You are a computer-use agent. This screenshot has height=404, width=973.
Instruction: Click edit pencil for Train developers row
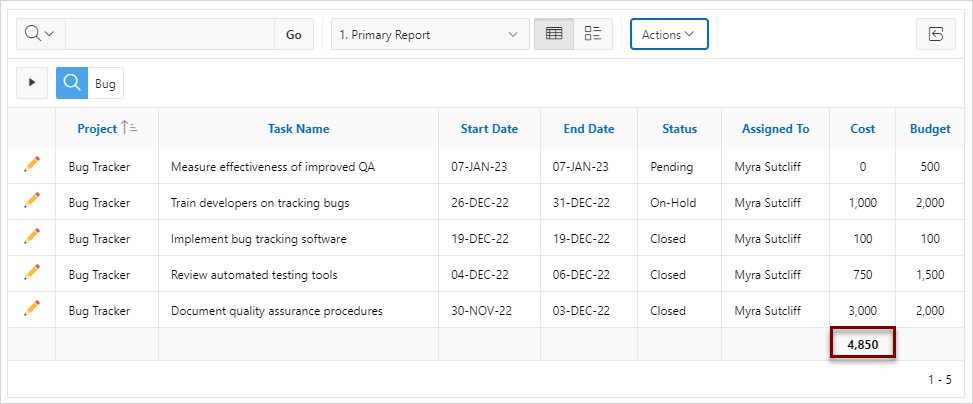(32, 202)
